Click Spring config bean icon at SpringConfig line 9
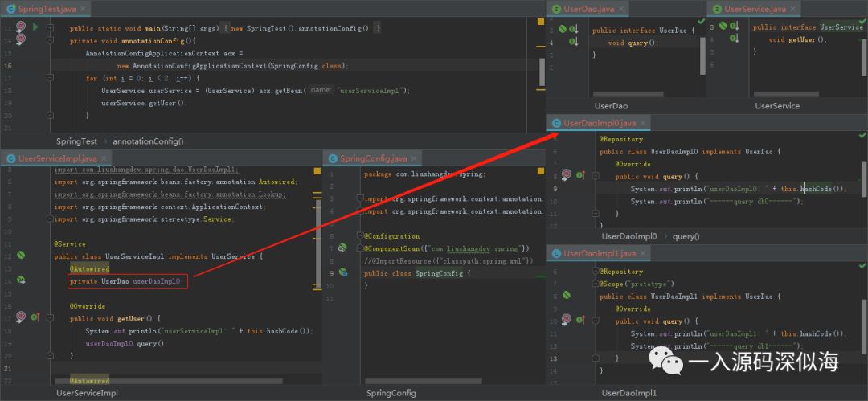 pos(342,272)
